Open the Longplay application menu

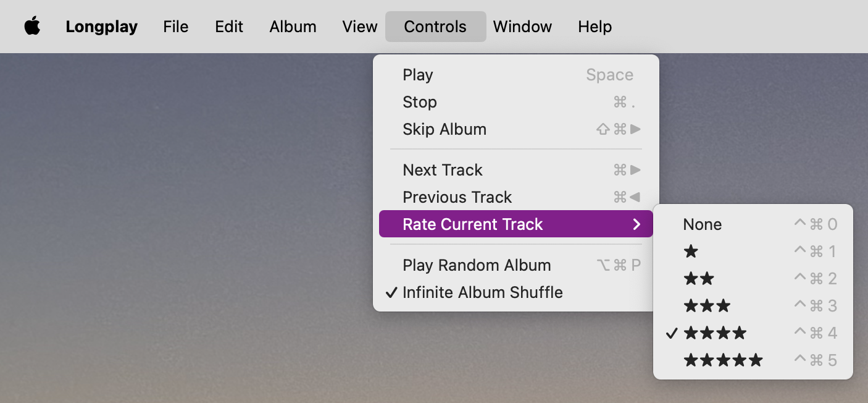pos(101,27)
